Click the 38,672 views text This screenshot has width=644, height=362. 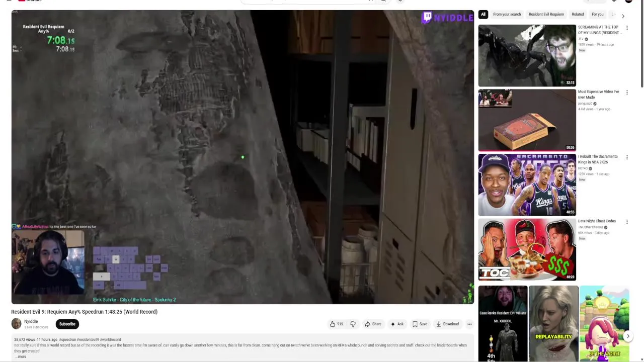coord(25,340)
